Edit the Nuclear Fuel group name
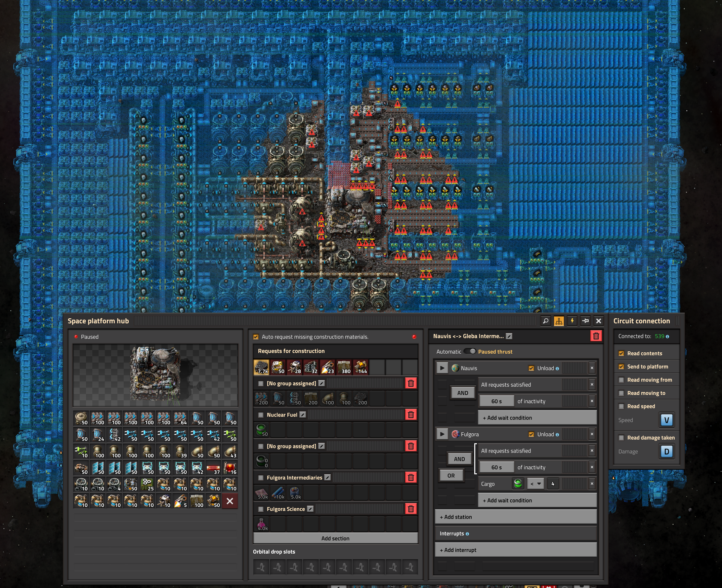This screenshot has height=588, width=722. 303,414
